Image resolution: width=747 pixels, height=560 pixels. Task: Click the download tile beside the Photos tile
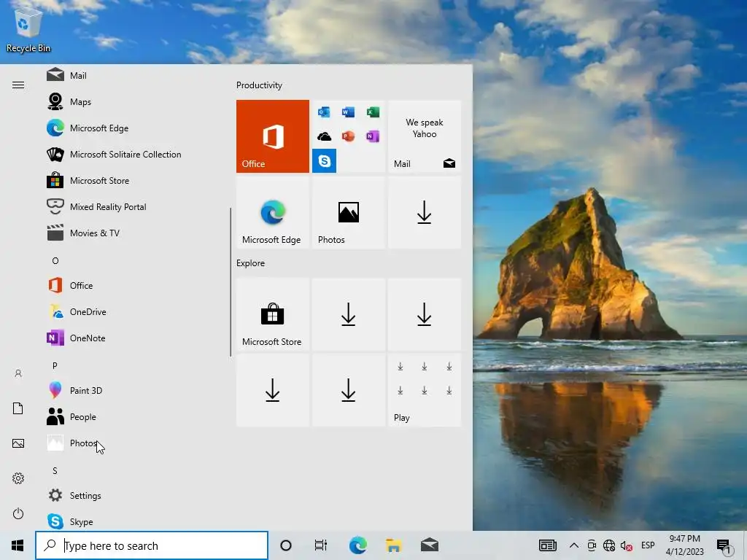click(425, 212)
